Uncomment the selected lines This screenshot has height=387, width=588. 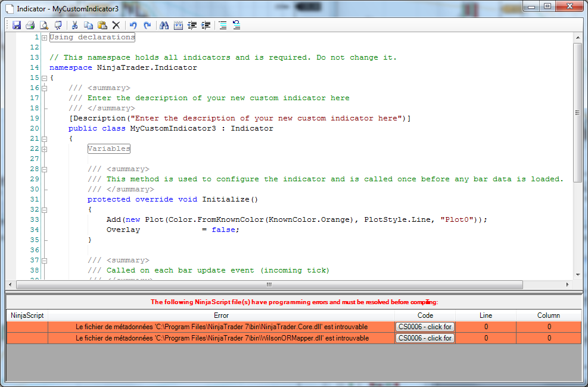(x=237, y=25)
